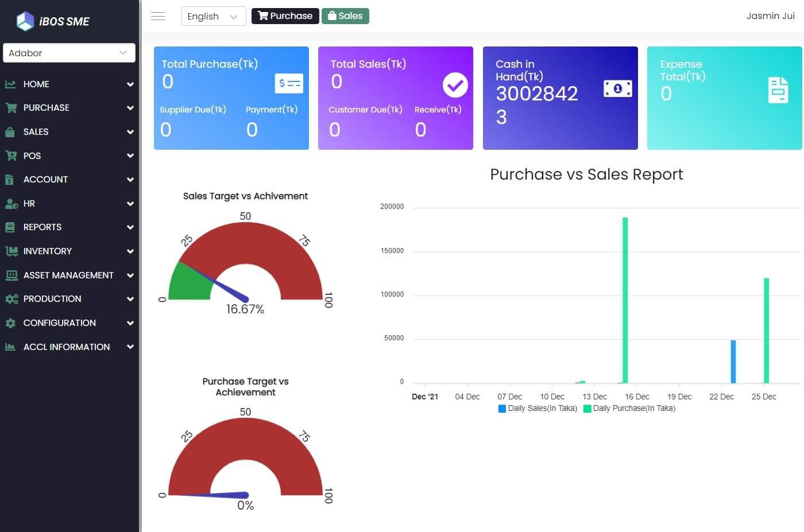Click the Receive(Tk) label
804x532 pixels.
(x=438, y=110)
